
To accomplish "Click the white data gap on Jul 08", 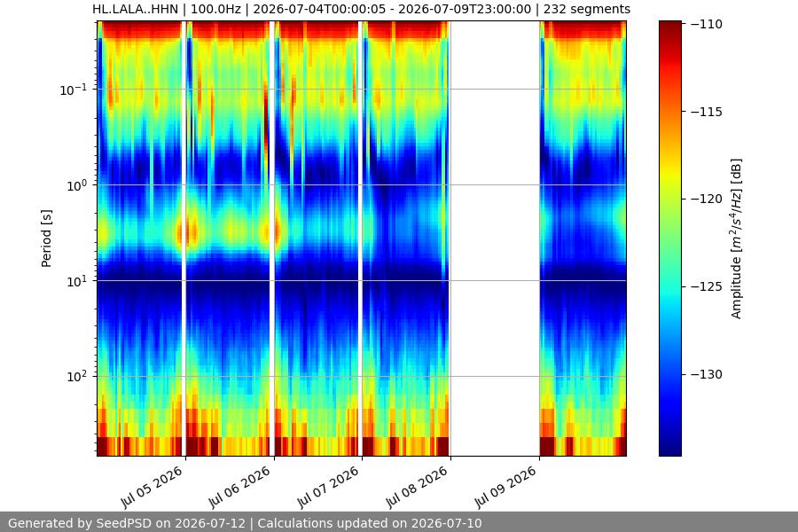I will (495, 239).
